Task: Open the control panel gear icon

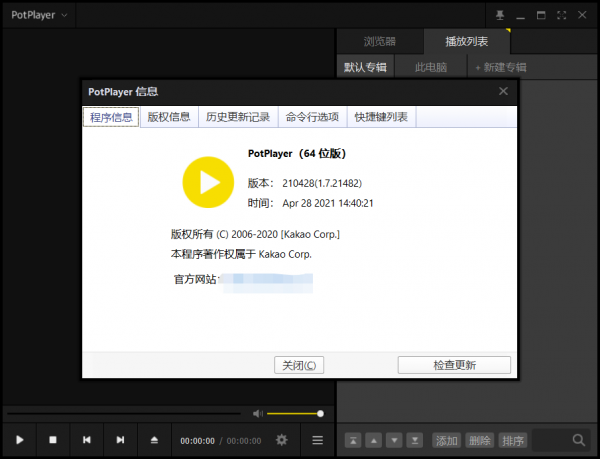Action: point(282,440)
